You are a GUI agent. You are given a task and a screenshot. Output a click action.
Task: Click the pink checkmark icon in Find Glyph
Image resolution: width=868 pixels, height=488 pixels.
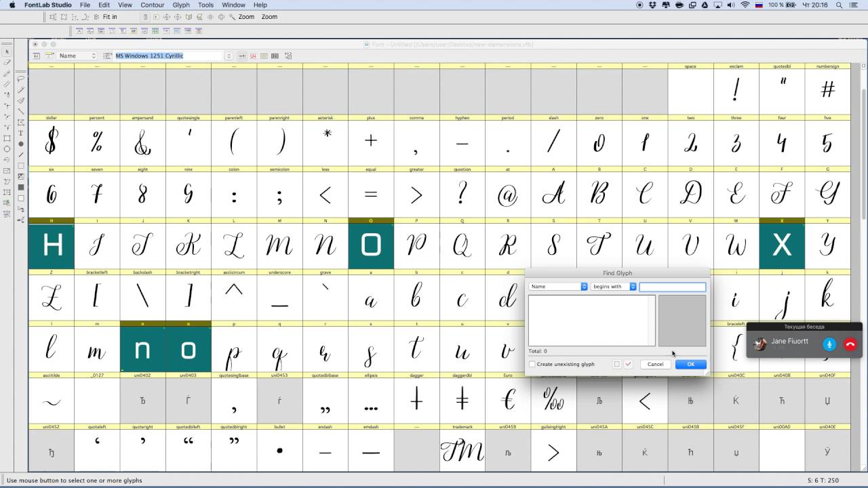click(x=629, y=364)
